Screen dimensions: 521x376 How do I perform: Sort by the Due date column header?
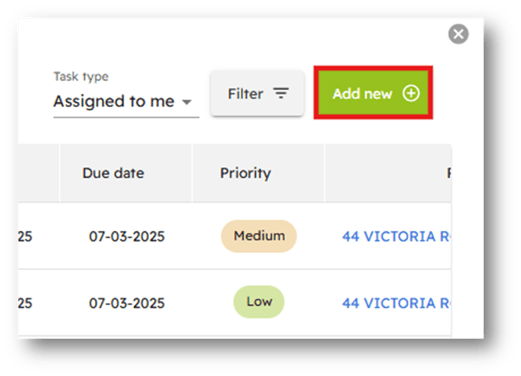click(x=113, y=173)
